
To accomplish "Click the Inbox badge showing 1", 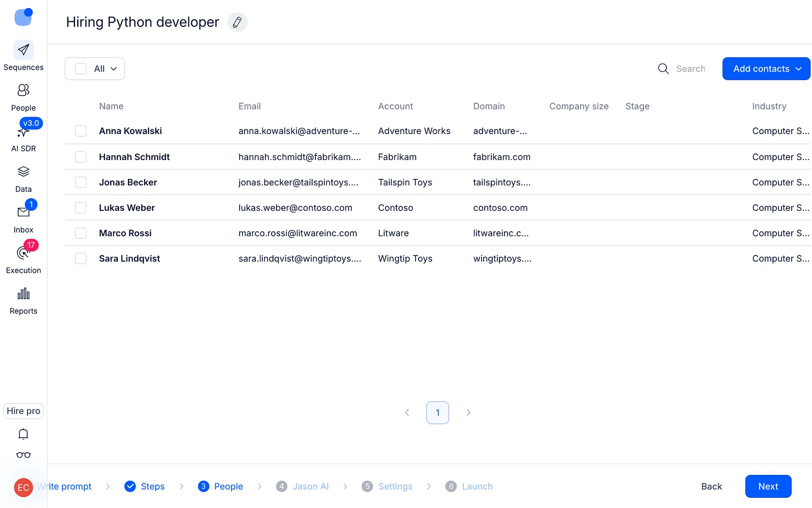I will 31,204.
